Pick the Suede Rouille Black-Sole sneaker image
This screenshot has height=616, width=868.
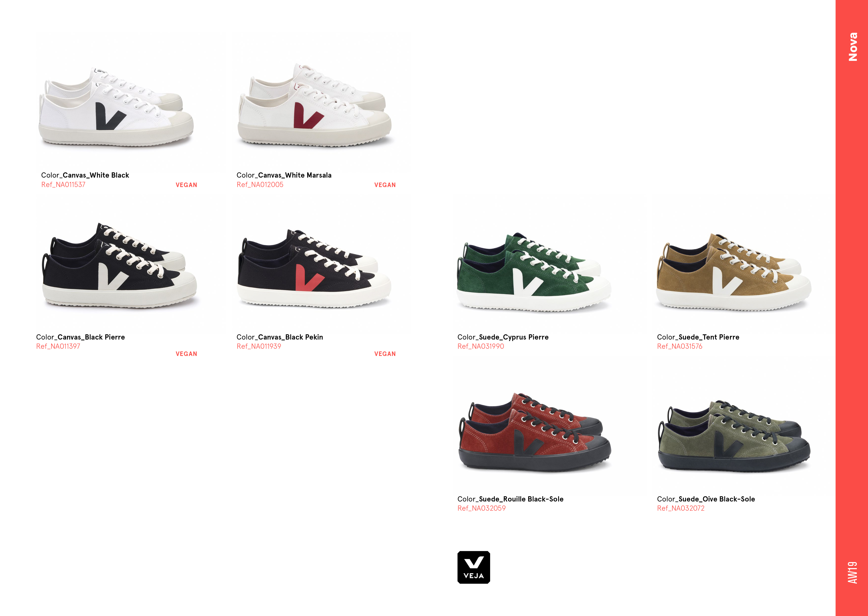tap(535, 432)
